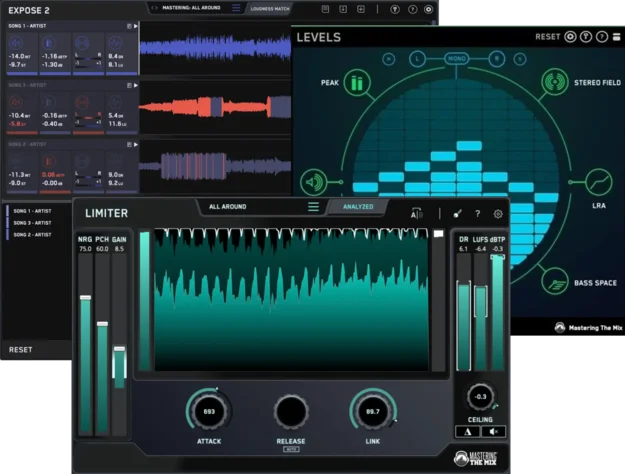The width and height of the screenshot is (625, 474).
Task: Play Song 2 - Artist in Expose 2
Action: tap(136, 144)
